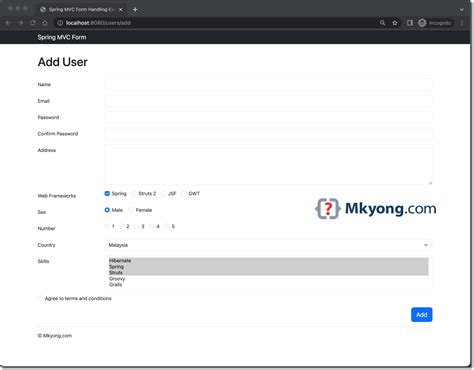Open a new tab with the plus icon

pyautogui.click(x=135, y=9)
